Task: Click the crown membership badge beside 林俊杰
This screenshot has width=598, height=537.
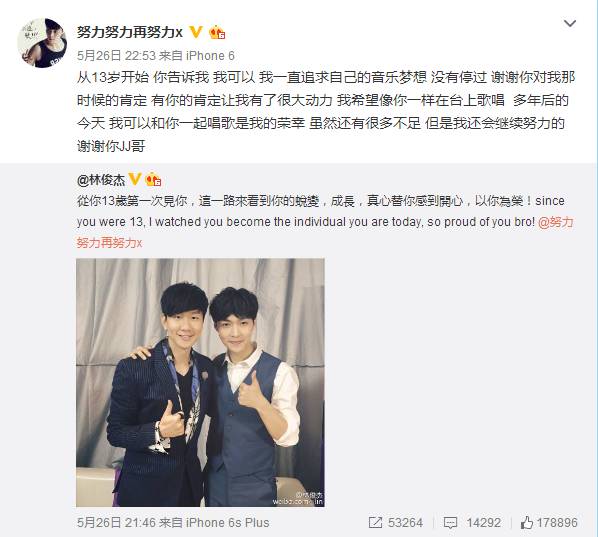Action: (x=153, y=179)
